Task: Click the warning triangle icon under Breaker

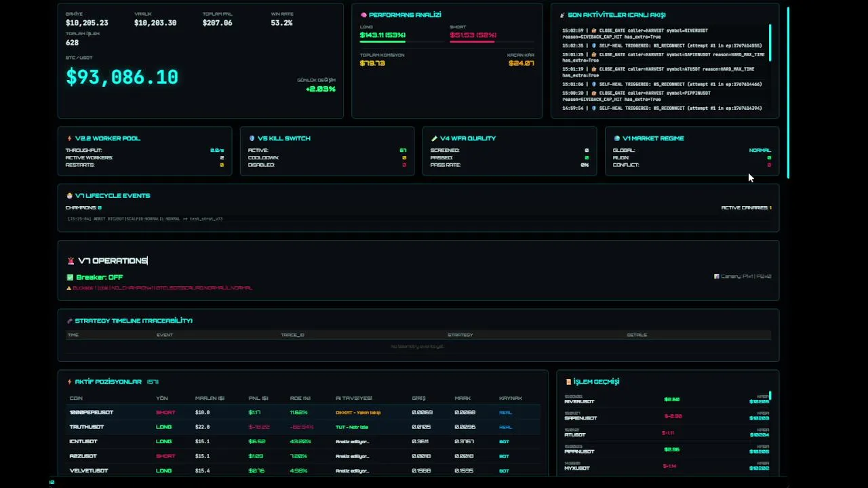Action: (x=68, y=288)
